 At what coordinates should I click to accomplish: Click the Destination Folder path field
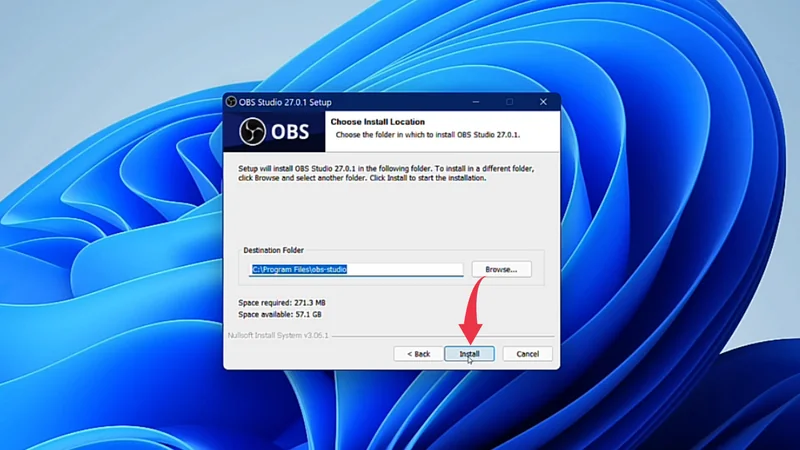coord(356,269)
